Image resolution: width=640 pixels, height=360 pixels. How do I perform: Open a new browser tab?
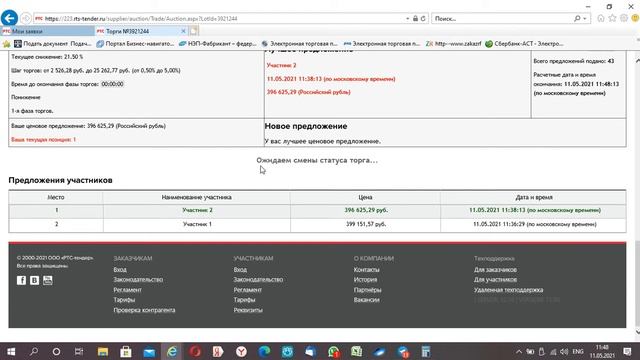pos(194,31)
